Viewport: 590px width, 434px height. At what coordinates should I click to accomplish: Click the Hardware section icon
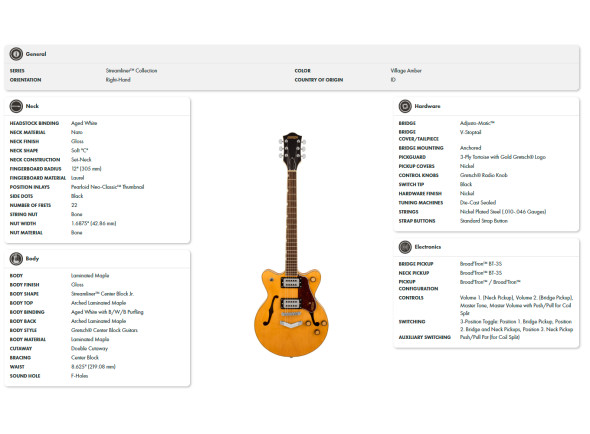click(405, 106)
